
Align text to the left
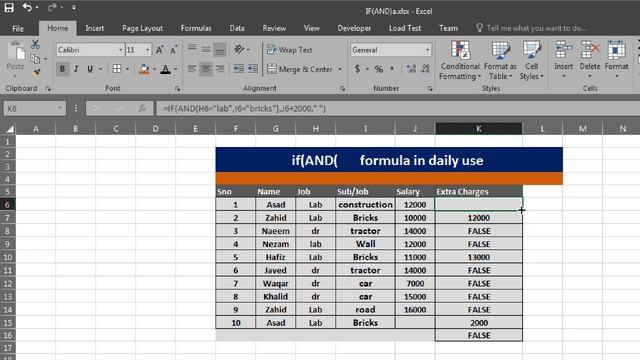192,69
